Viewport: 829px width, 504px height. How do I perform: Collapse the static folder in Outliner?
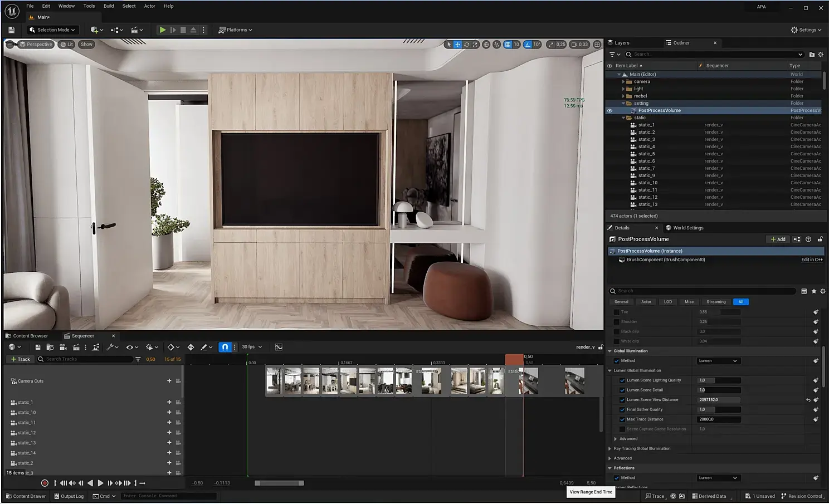point(624,118)
